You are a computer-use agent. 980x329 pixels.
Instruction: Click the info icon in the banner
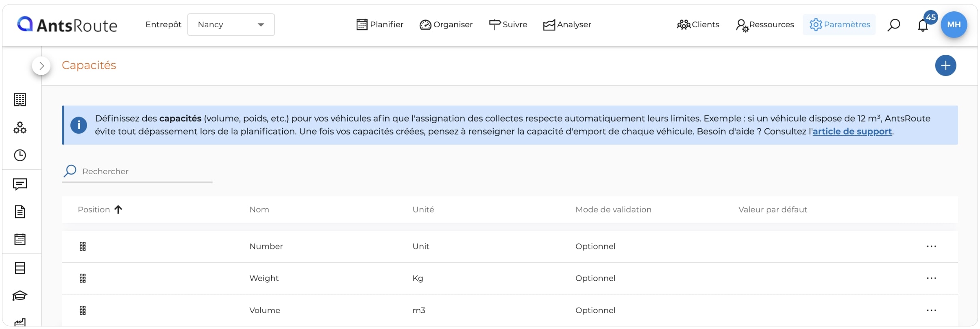pos(78,125)
